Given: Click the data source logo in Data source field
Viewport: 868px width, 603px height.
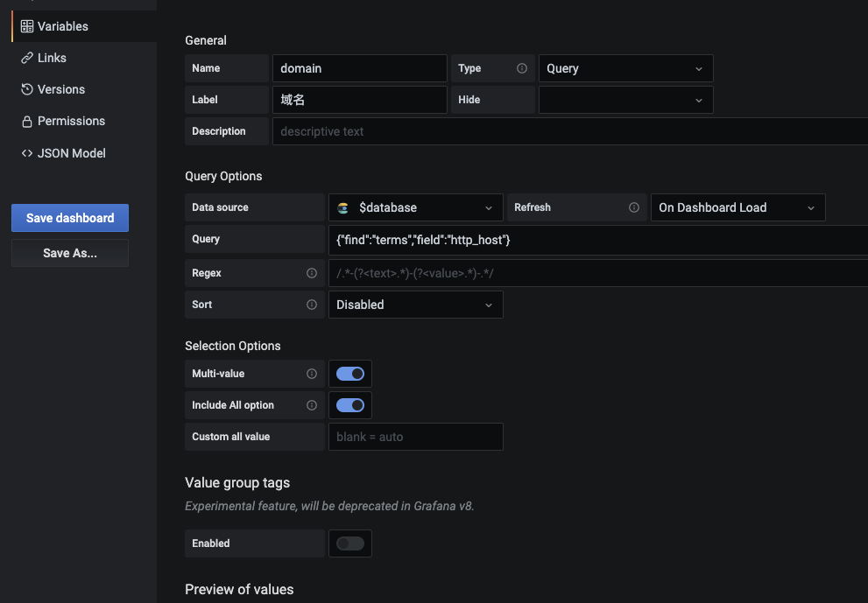Looking at the screenshot, I should point(342,207).
